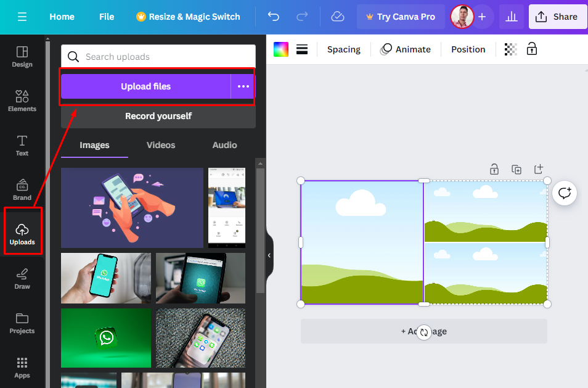Screen dimensions: 588x388
Task: Open the Spacing options
Action: coord(343,49)
